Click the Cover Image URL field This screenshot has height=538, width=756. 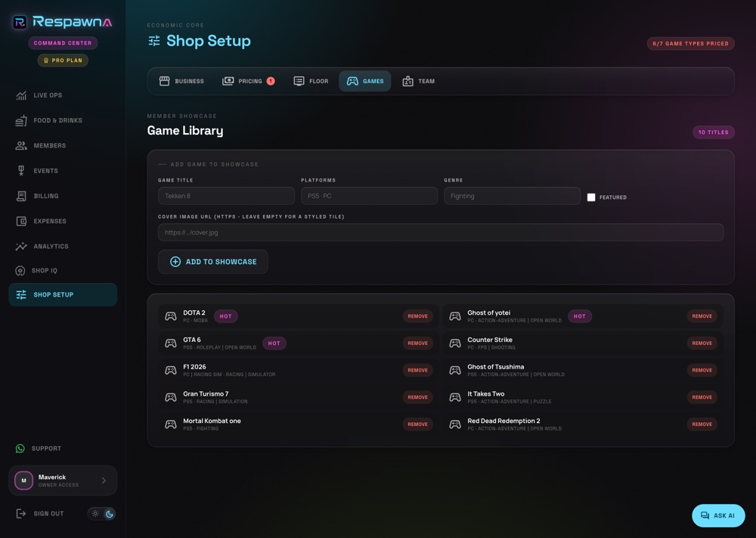(x=441, y=232)
